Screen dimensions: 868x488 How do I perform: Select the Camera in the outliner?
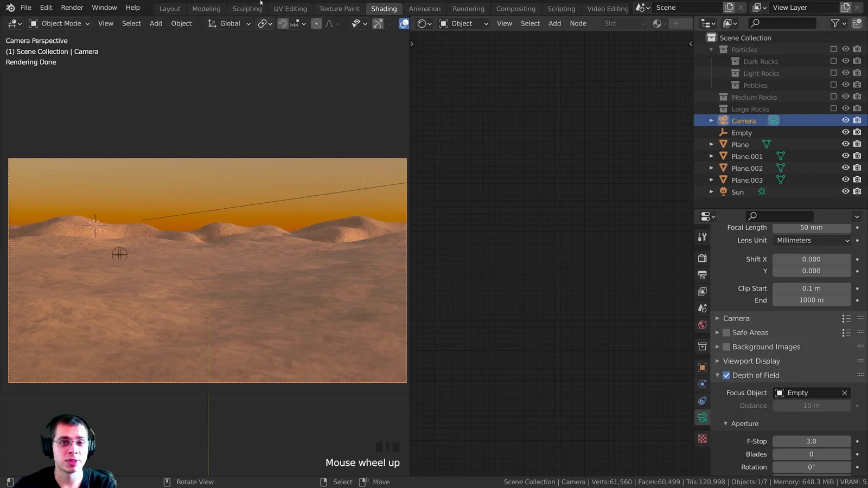coord(744,120)
